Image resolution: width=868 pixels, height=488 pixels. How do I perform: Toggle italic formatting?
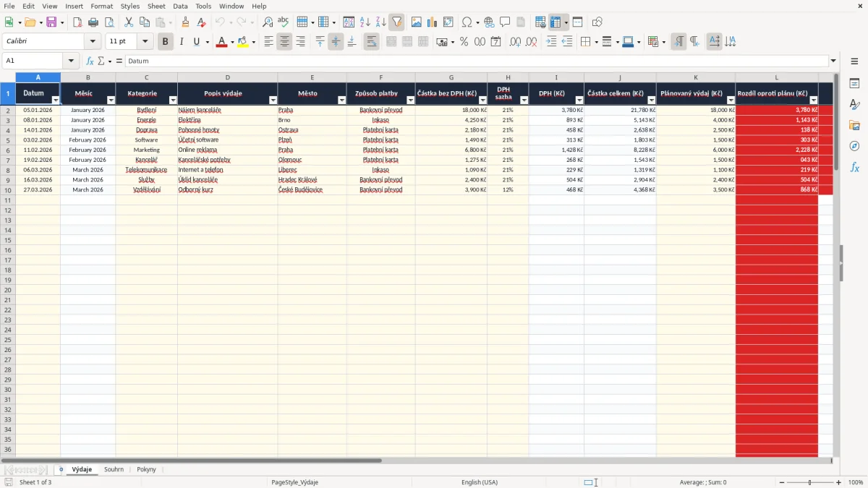coord(181,42)
